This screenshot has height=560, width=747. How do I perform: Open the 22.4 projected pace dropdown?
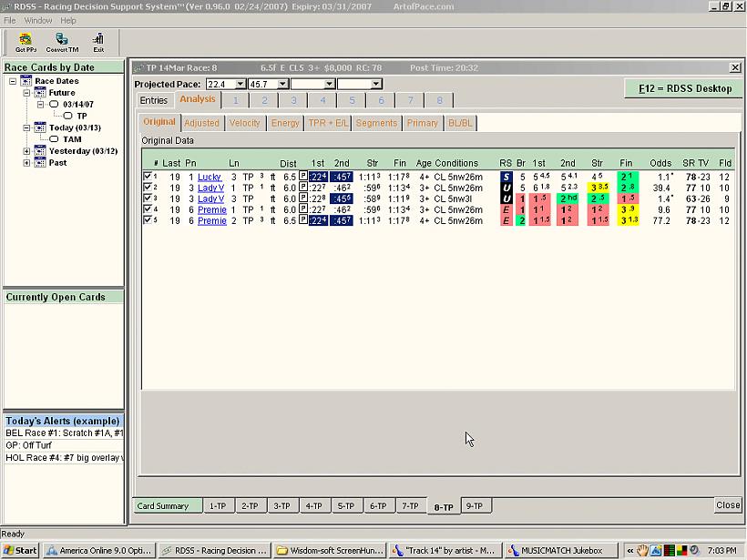[240, 85]
